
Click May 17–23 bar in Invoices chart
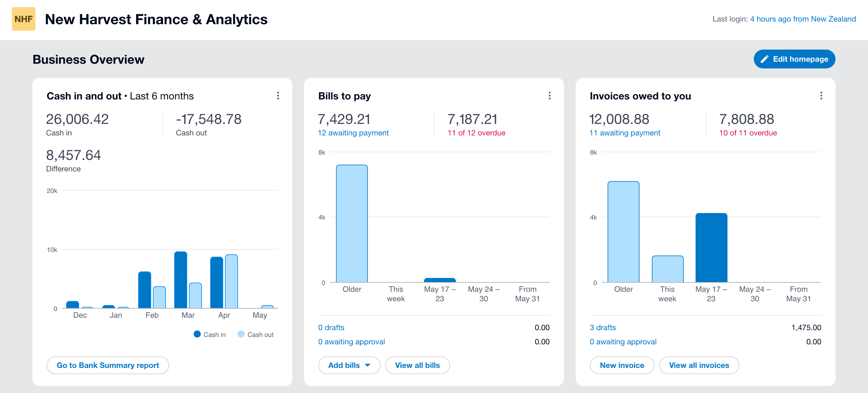coord(711,248)
